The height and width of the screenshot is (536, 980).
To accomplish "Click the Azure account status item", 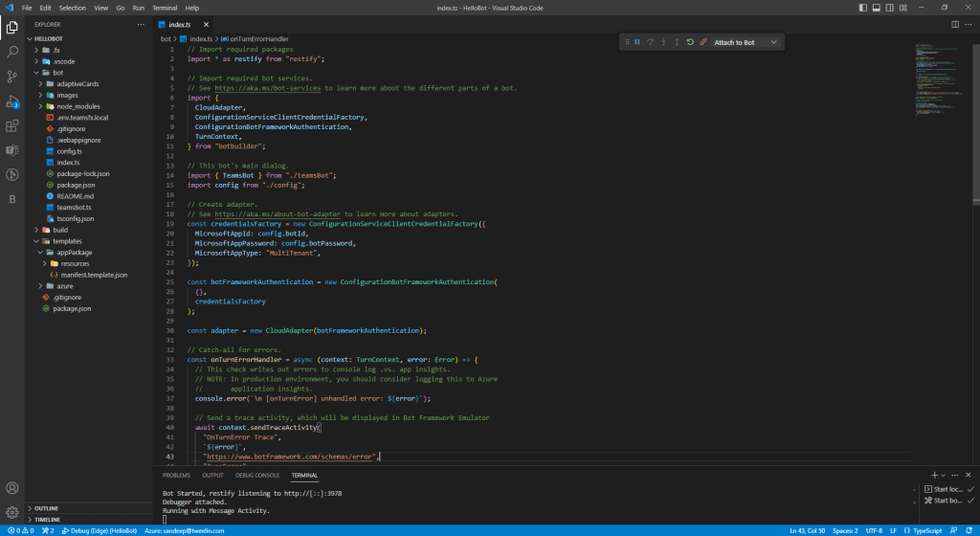I will pos(185,530).
